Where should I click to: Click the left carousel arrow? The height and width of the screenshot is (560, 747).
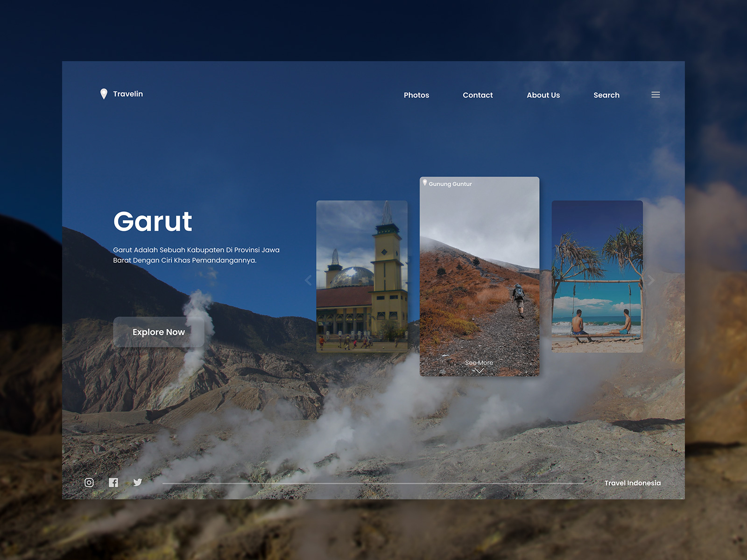pyautogui.click(x=308, y=280)
